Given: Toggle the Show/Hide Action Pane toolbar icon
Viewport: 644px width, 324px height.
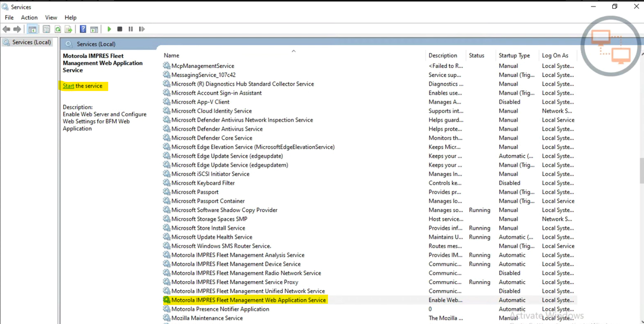Looking at the screenshot, I should [x=94, y=29].
